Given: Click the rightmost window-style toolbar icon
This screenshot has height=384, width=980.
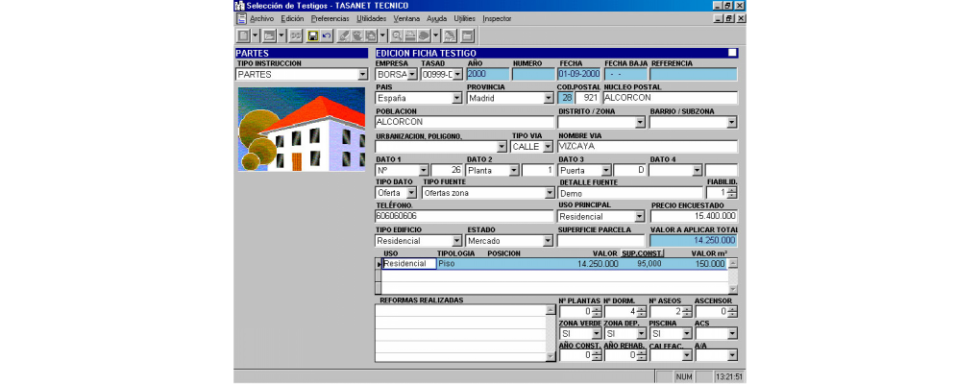Looking at the screenshot, I should click(468, 36).
